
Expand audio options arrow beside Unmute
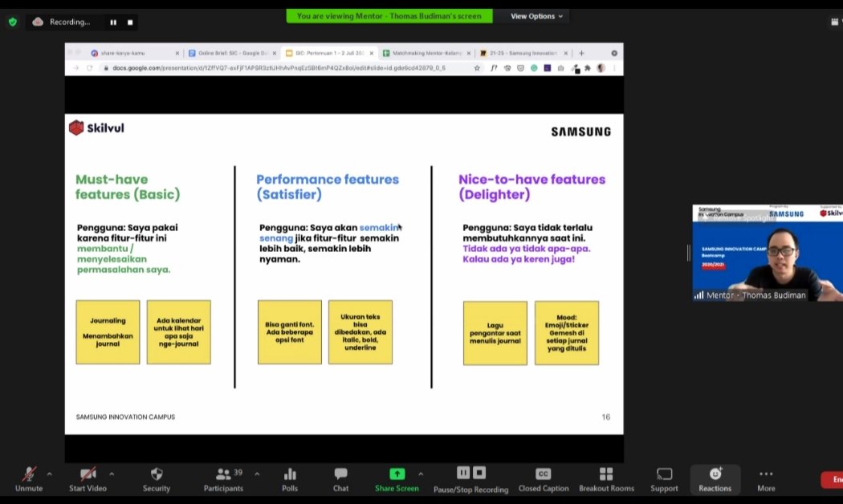tap(50, 474)
